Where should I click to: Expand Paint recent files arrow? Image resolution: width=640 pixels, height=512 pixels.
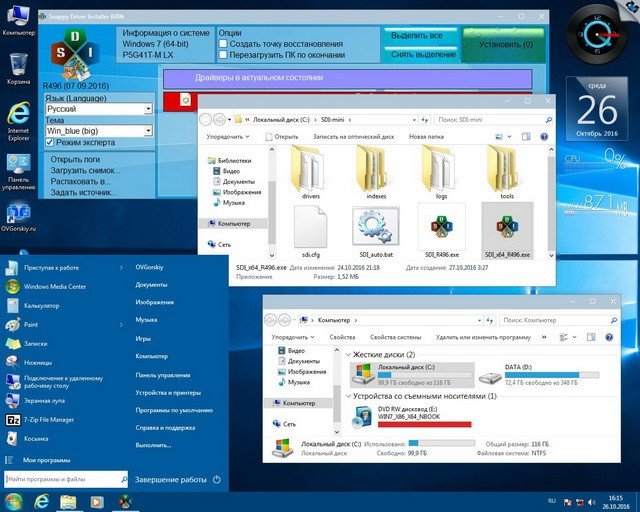tap(121, 325)
